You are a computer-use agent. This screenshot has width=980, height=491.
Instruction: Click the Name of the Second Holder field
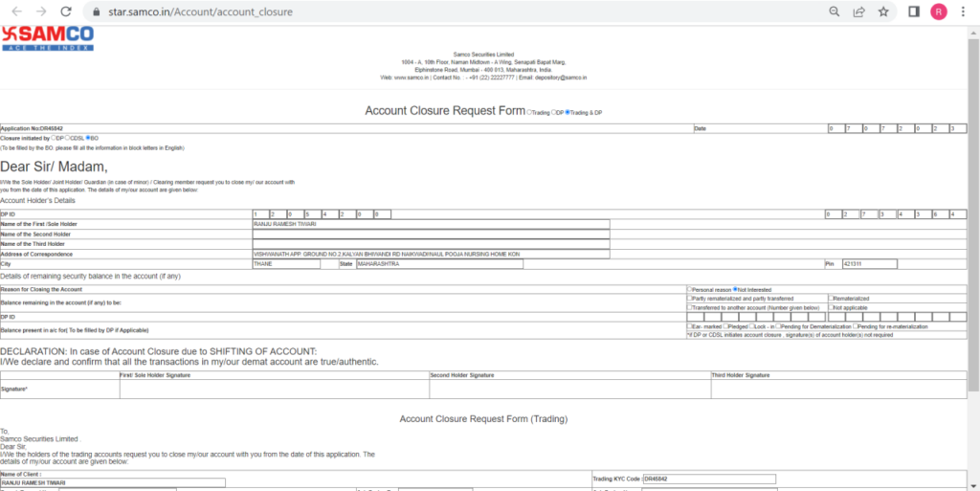pyautogui.click(x=431, y=234)
